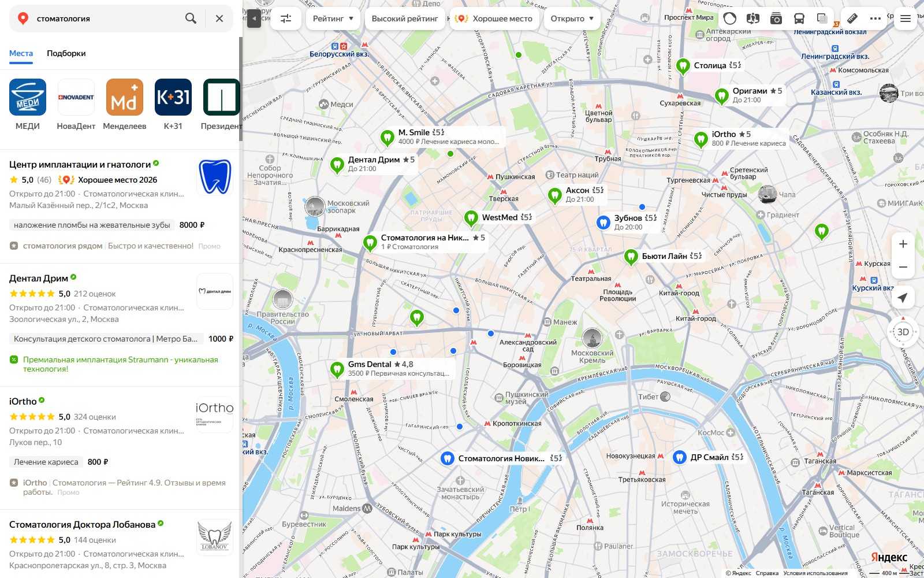This screenshot has height=578, width=924.
Task: Click the Пушкинская metro station label
Action: point(515,177)
